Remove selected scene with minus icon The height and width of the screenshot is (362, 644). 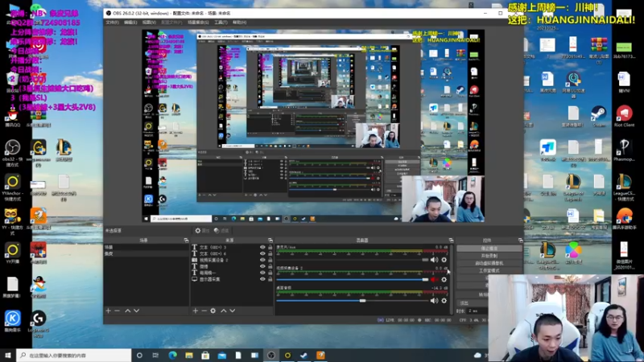pos(117,311)
